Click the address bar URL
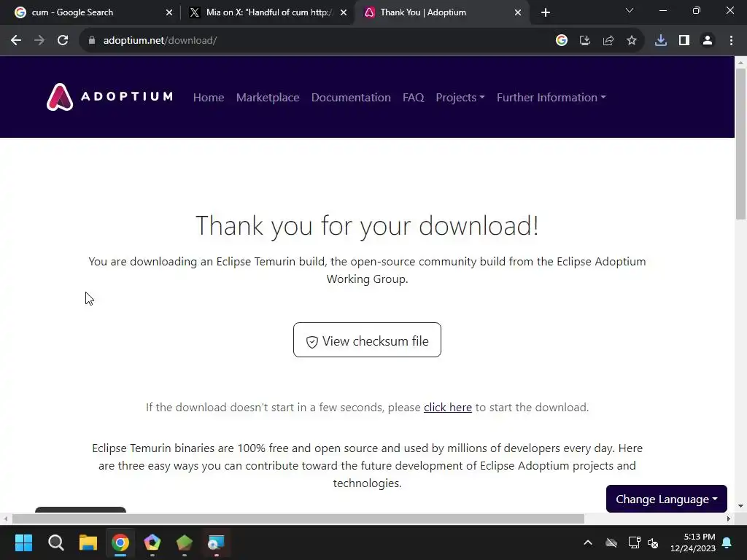747x560 pixels. pyautogui.click(x=160, y=41)
